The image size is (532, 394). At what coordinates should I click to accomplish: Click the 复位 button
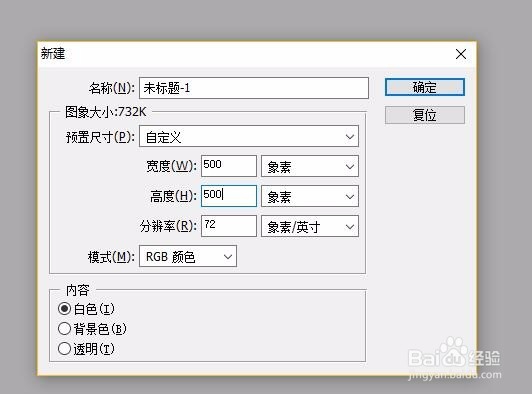424,115
